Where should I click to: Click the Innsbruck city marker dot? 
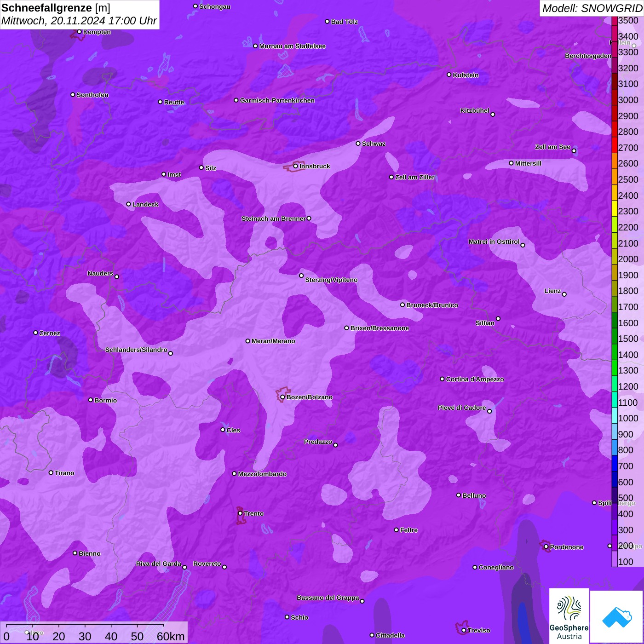pyautogui.click(x=296, y=166)
